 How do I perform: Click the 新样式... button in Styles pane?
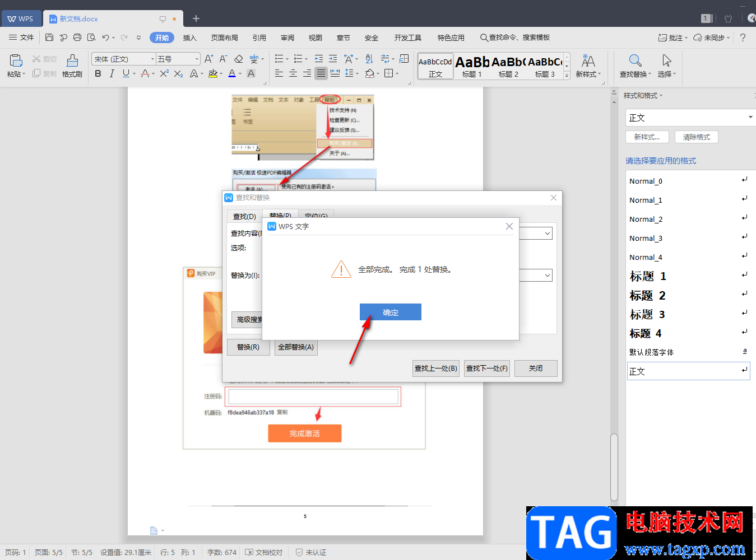[647, 137]
